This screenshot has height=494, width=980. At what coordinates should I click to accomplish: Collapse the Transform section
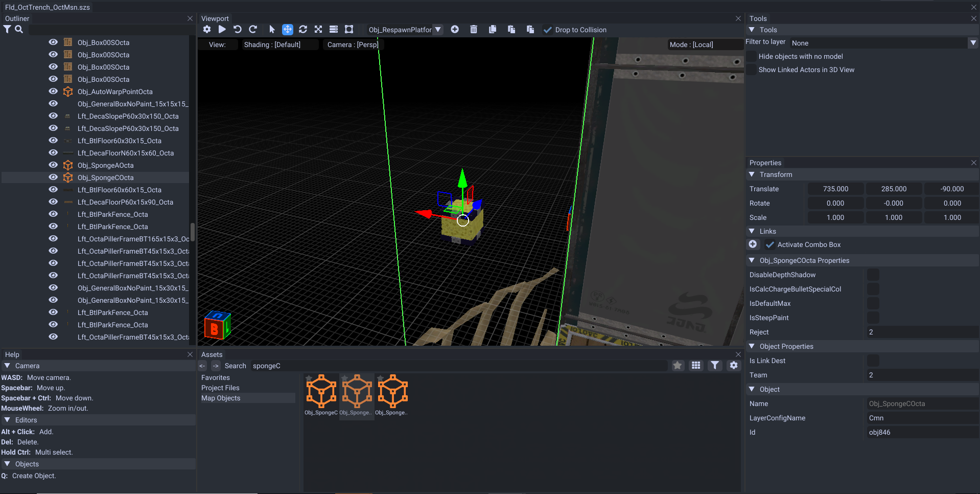pyautogui.click(x=752, y=174)
